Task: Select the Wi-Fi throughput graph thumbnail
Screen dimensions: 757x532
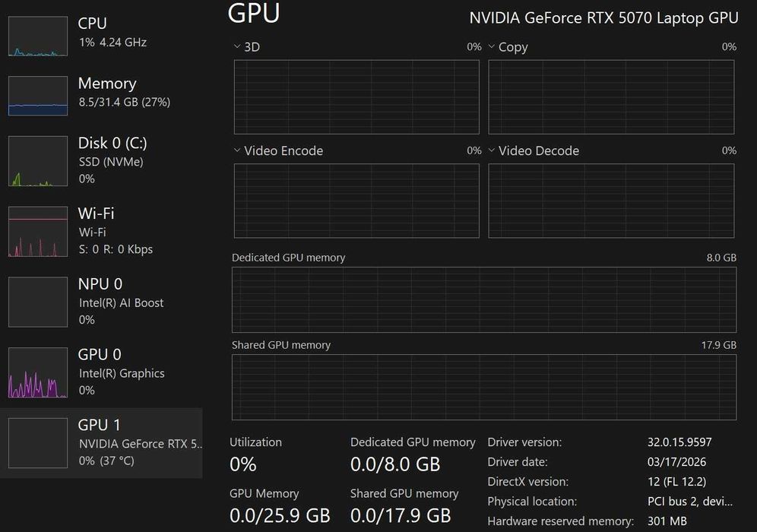Action: pos(38,232)
